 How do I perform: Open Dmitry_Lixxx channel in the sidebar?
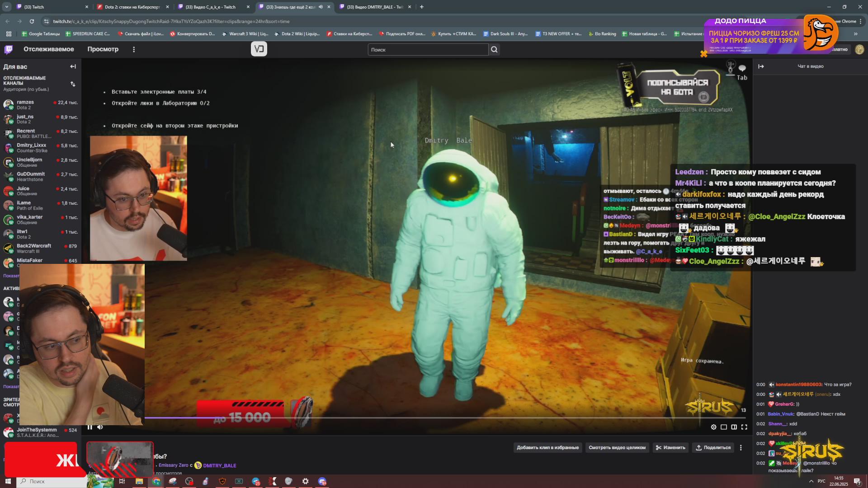click(x=41, y=148)
